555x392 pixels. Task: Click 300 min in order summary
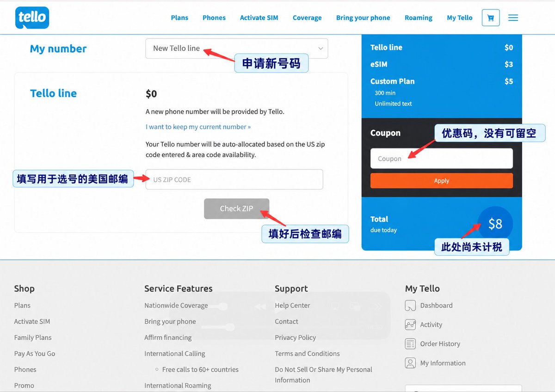coord(385,93)
